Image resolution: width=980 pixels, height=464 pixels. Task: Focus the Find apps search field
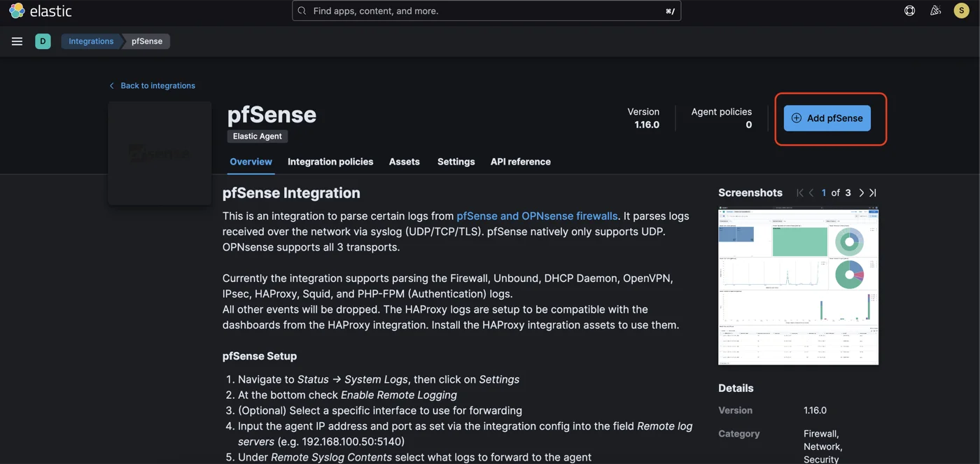click(x=486, y=10)
